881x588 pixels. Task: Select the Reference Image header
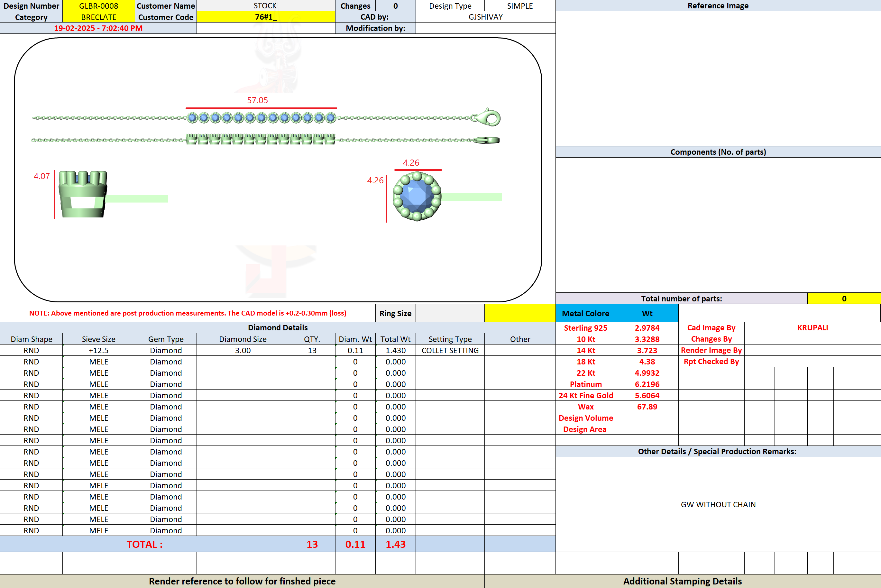718,5
